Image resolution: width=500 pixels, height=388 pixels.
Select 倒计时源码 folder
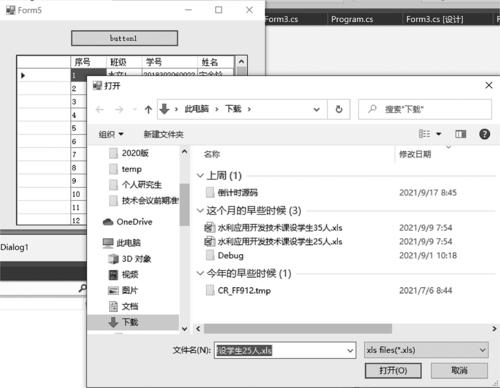238,192
